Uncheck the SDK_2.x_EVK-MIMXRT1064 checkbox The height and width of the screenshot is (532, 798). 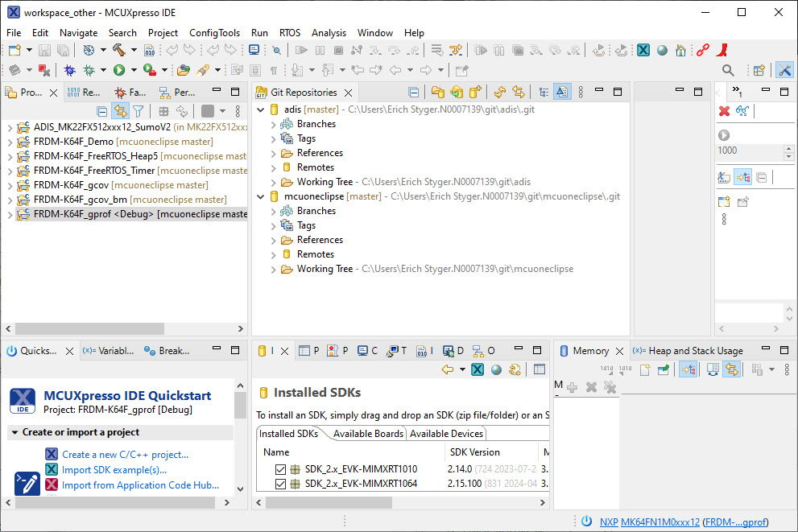(280, 484)
